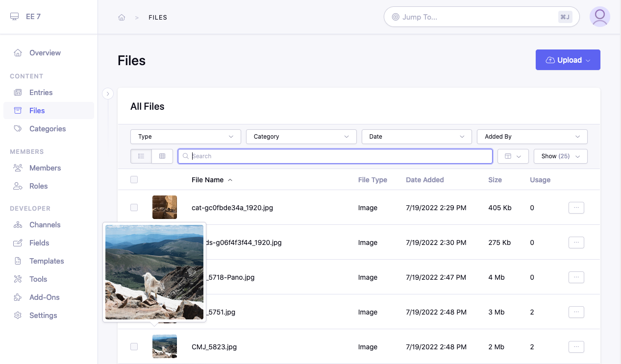Open Categories in sidebar
This screenshot has width=621, height=364.
coord(48,129)
